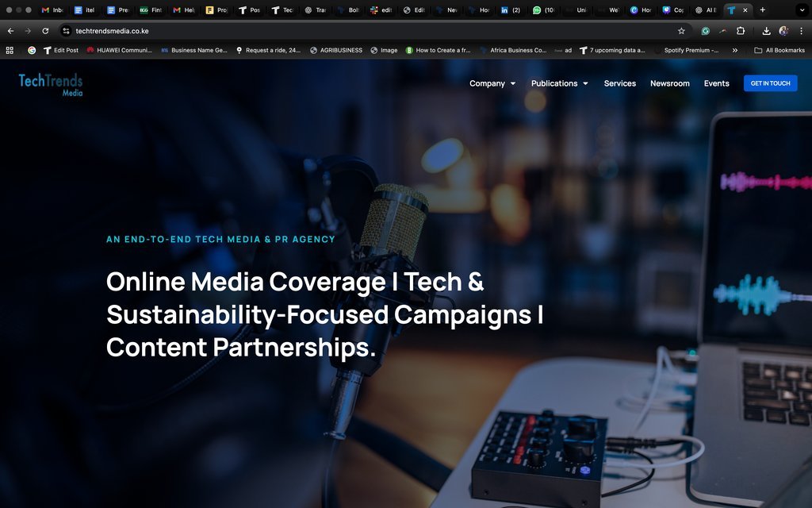Open the Image bookmark
Screen dimensions: 812x508
tap(385, 50)
